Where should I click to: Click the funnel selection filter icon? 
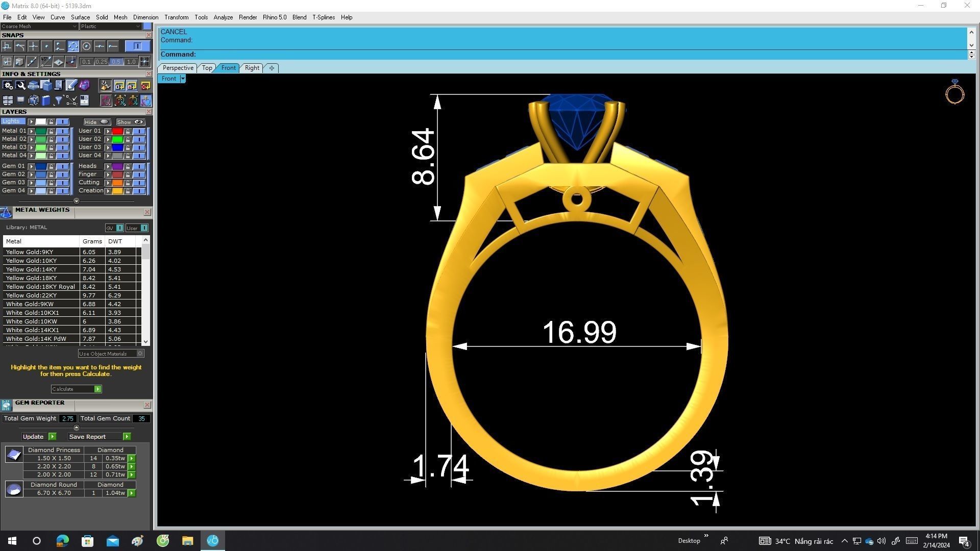click(58, 101)
